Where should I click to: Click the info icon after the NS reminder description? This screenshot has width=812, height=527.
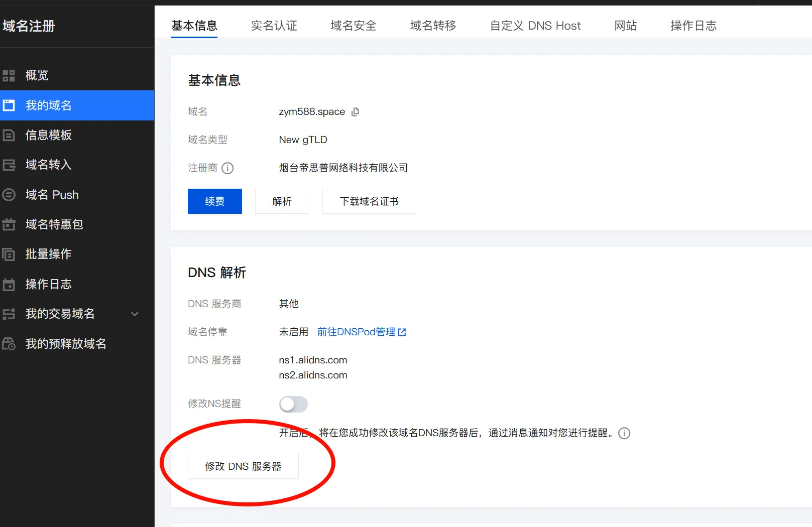(624, 433)
